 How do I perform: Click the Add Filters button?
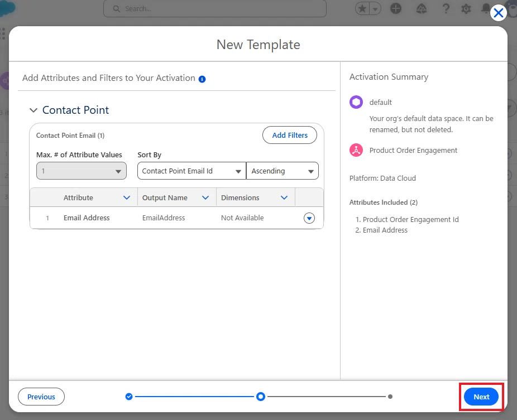pyautogui.click(x=290, y=135)
